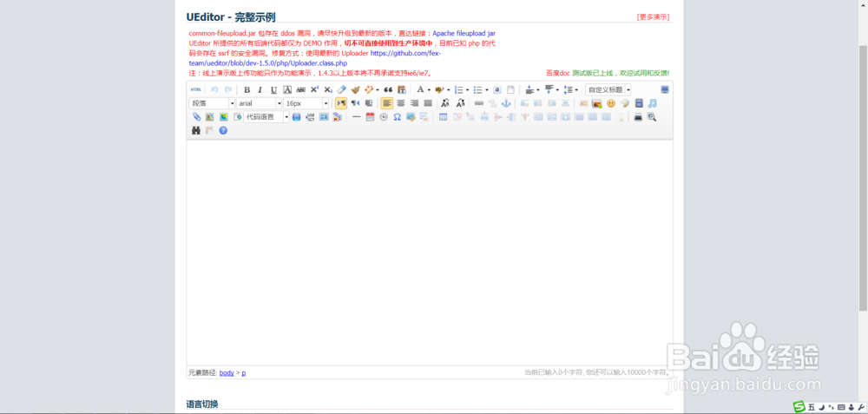
Task: Insert the current time
Action: coord(384,117)
